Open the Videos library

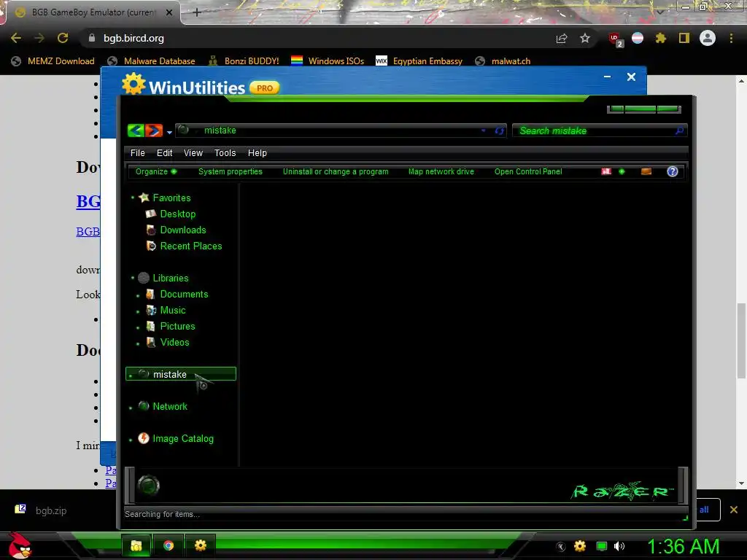point(174,343)
